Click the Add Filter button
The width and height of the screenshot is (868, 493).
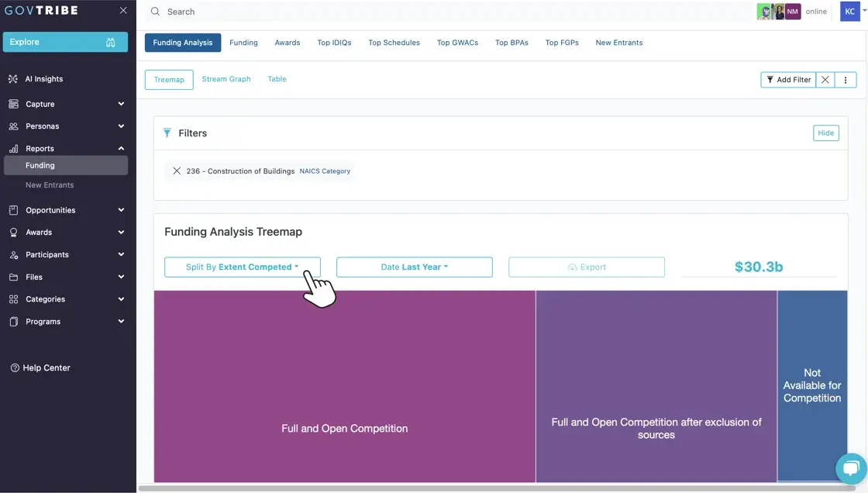787,79
